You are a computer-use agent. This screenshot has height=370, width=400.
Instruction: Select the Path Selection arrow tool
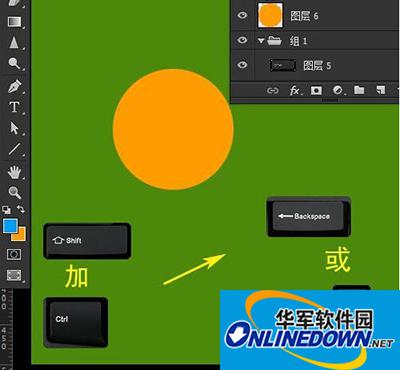point(14,128)
